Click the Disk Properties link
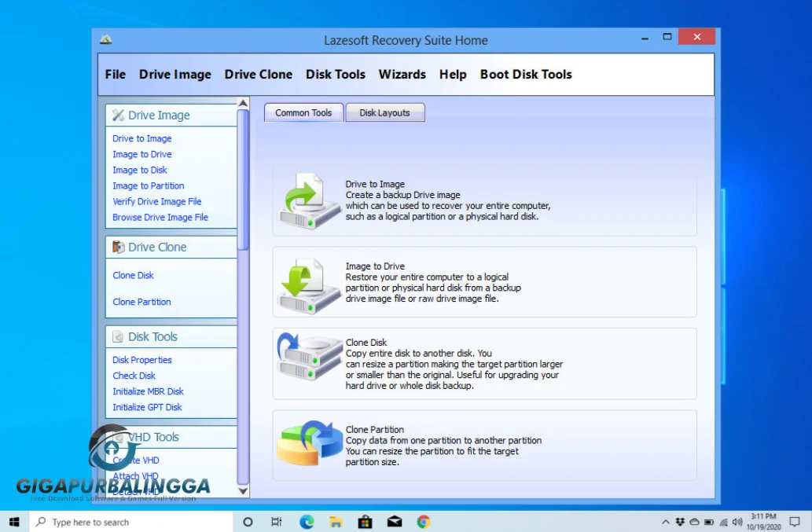This screenshot has height=532, width=812. 142,360
